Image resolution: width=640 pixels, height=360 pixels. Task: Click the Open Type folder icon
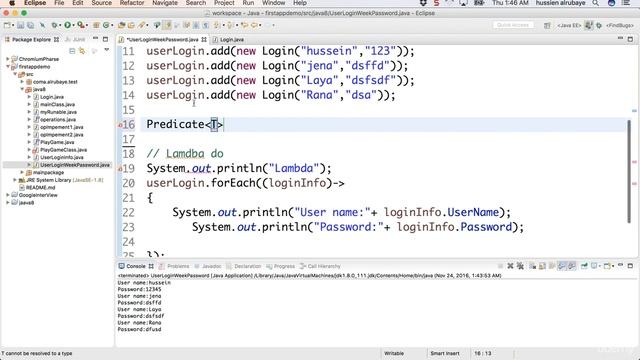pos(121,25)
